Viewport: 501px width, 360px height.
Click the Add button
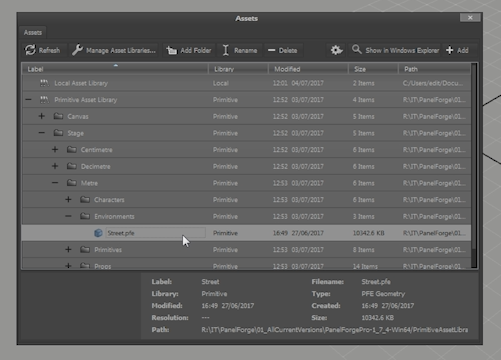[x=458, y=50]
